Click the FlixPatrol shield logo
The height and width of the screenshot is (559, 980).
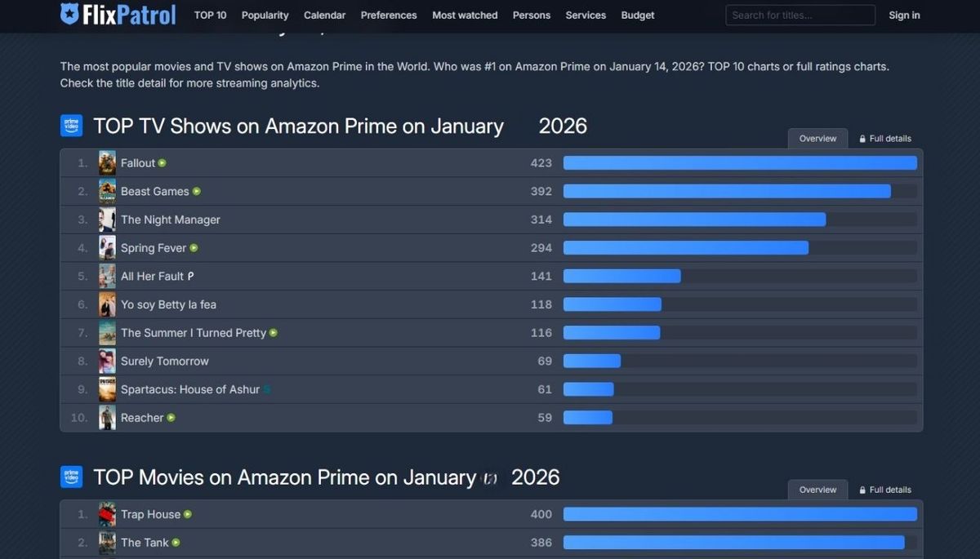[x=69, y=13]
